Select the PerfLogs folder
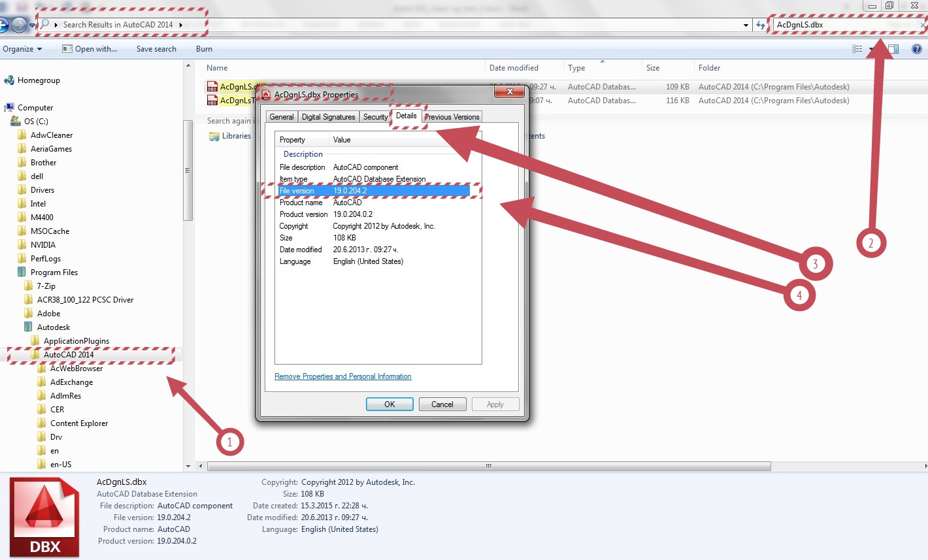The image size is (928, 560). pyautogui.click(x=39, y=259)
